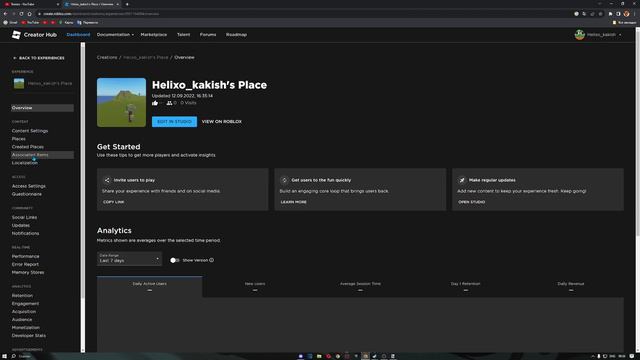Screen dimensions: 640x360
Task: Open the Talent nav item
Action: 184,35
